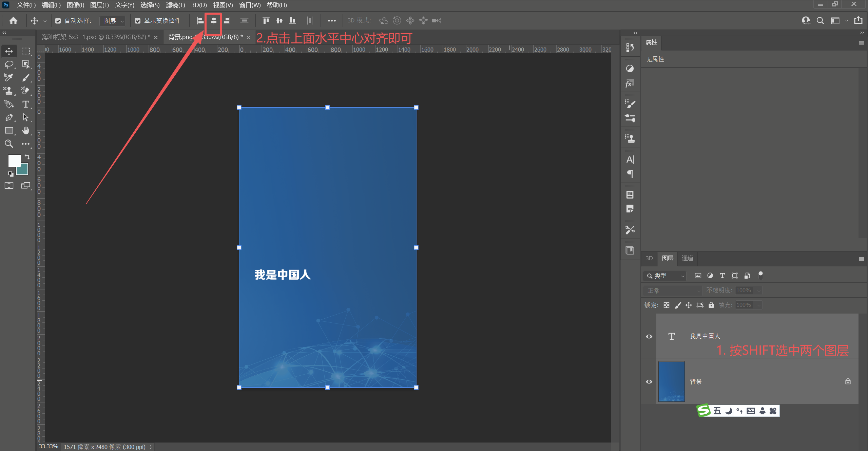The image size is (868, 451).
Task: Choose the Hand tool
Action: 25,131
